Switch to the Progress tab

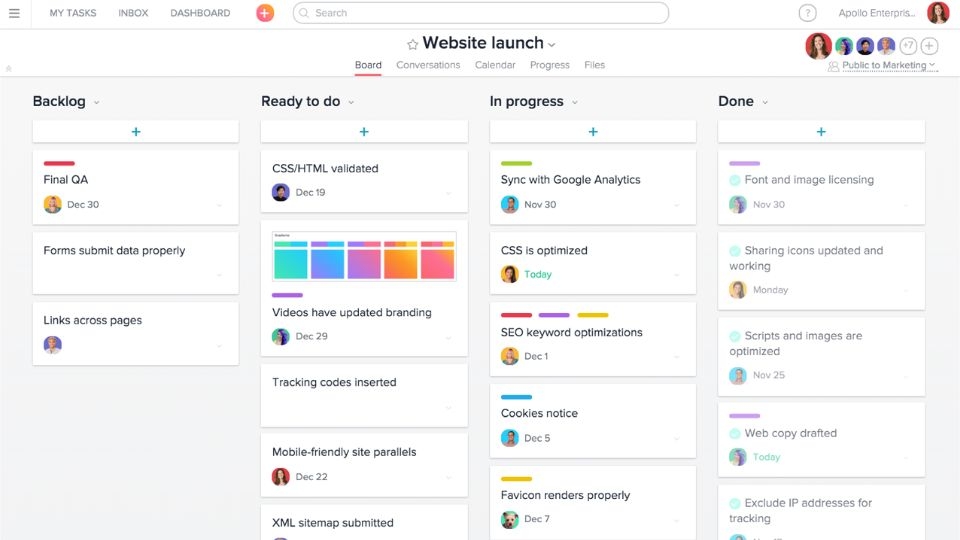550,65
